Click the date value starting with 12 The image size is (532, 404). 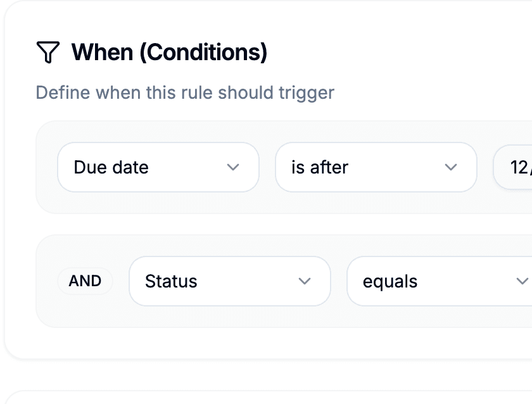click(x=516, y=167)
